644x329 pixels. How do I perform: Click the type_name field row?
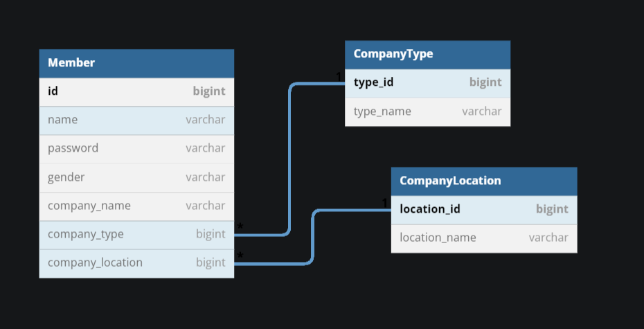coord(427,112)
